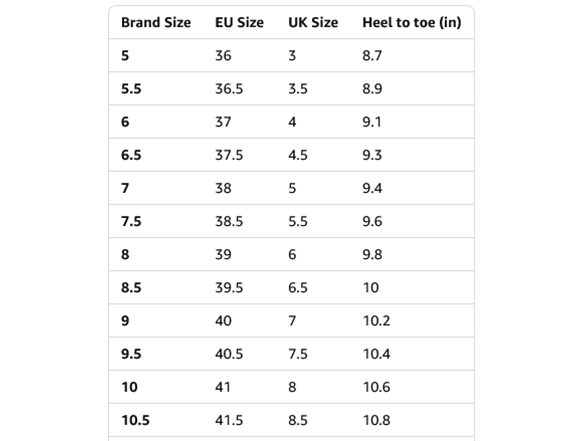This screenshot has height=441, width=588.
Task: Click EU size 37.5 cell
Action: point(229,155)
